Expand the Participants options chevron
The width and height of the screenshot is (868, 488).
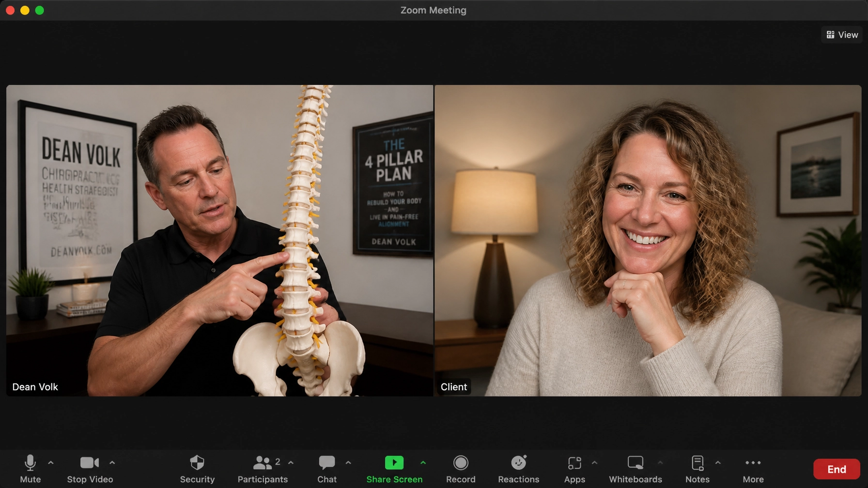click(291, 463)
